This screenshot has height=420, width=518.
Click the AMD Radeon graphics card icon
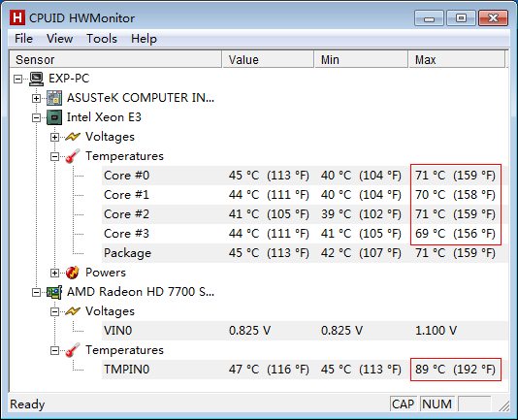coord(54,292)
